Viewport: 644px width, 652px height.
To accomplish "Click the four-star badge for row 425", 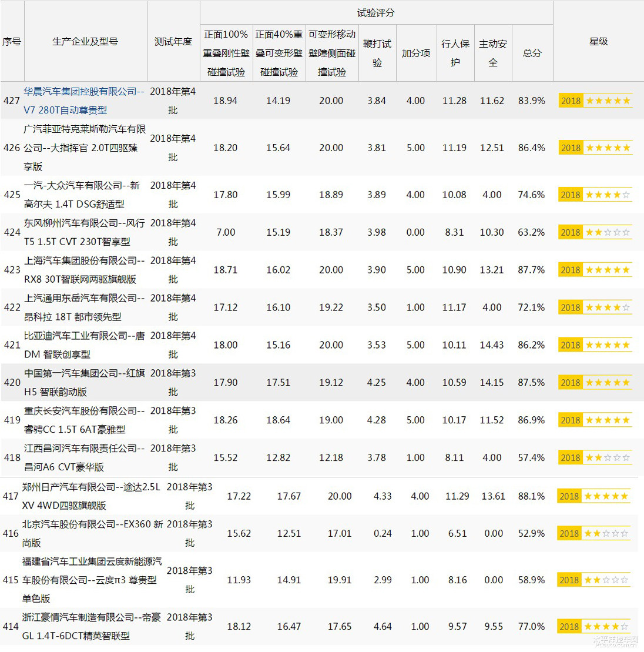I will (x=595, y=195).
